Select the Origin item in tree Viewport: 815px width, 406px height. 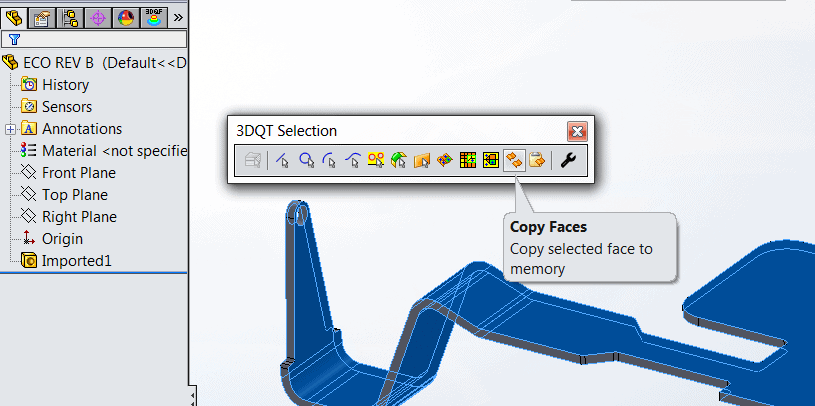pyautogui.click(x=62, y=239)
